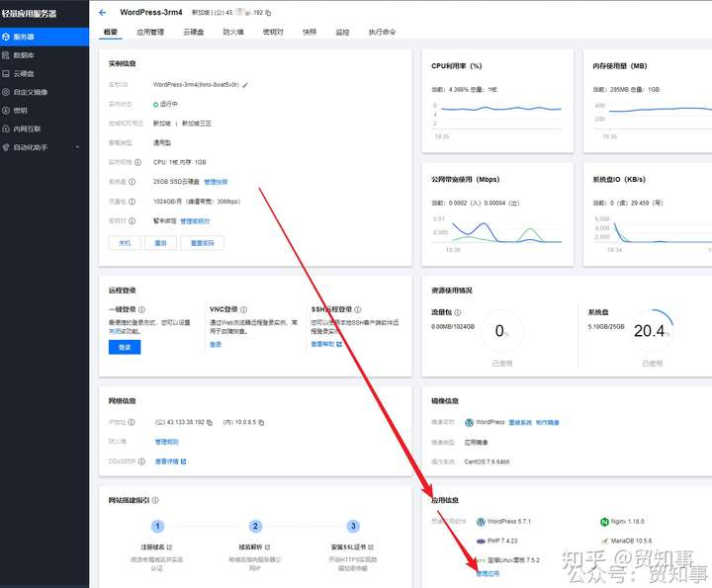712x588 pixels.
Task: Expand 自动化助手 sidebar menu
Action: pos(44,147)
